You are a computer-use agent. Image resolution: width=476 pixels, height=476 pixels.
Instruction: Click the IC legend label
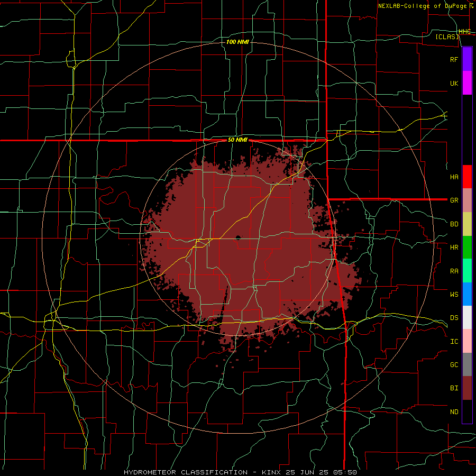pyautogui.click(x=454, y=342)
